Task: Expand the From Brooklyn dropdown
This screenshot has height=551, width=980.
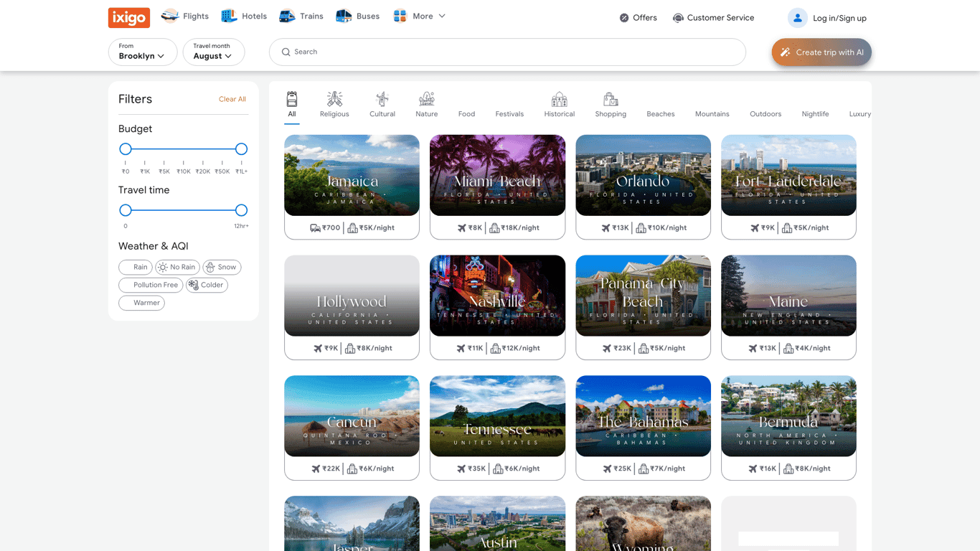Action: point(142,52)
